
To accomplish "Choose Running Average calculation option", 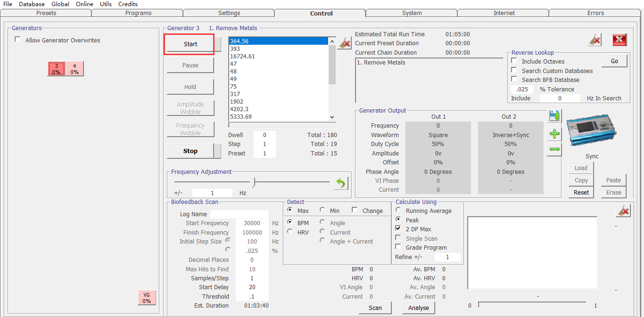I will click(x=399, y=211).
